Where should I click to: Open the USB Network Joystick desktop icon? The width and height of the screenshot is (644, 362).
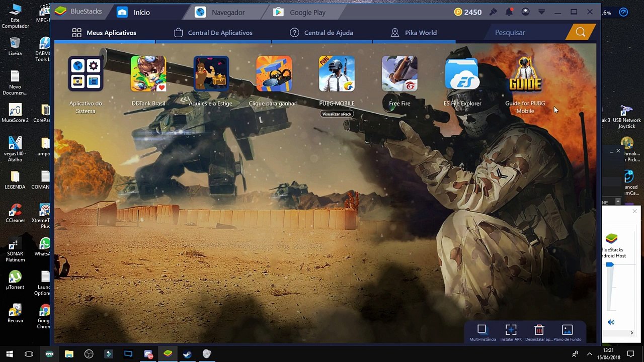coord(627,117)
